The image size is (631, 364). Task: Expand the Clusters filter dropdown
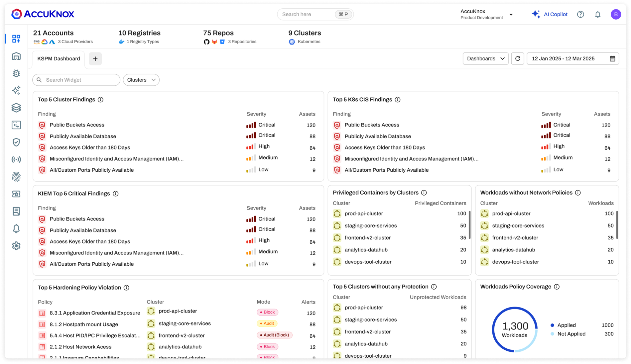coord(141,80)
